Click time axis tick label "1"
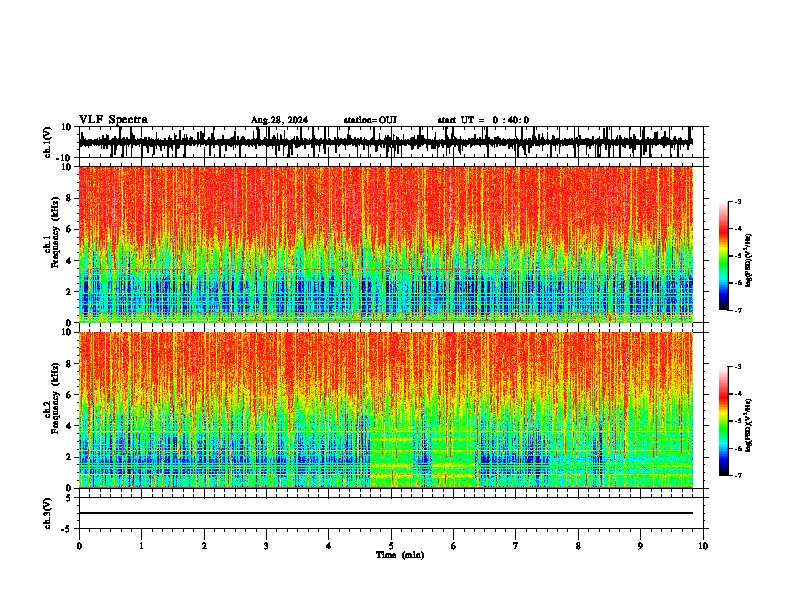Image resolution: width=792 pixels, height=612 pixels. (141, 546)
